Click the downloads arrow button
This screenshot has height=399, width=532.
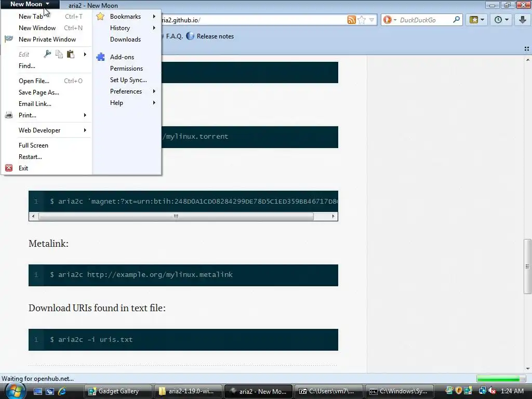(523, 20)
